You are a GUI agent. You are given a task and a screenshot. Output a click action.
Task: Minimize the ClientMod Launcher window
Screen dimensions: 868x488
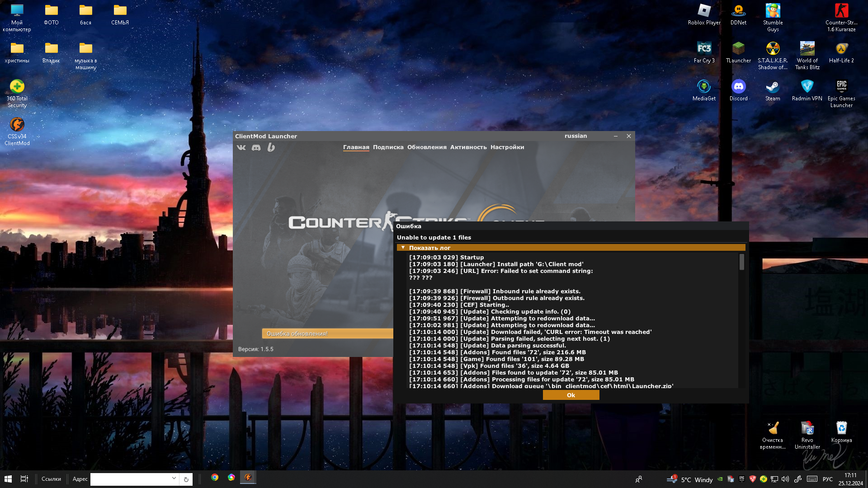pos(616,136)
